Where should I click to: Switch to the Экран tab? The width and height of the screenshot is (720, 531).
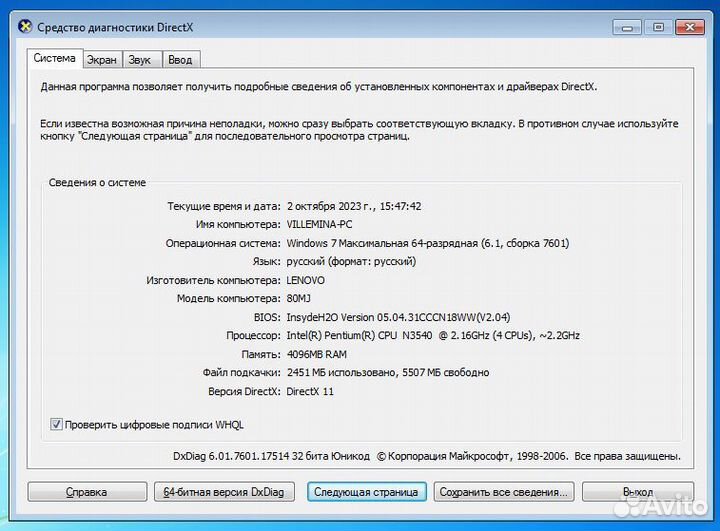tap(101, 60)
